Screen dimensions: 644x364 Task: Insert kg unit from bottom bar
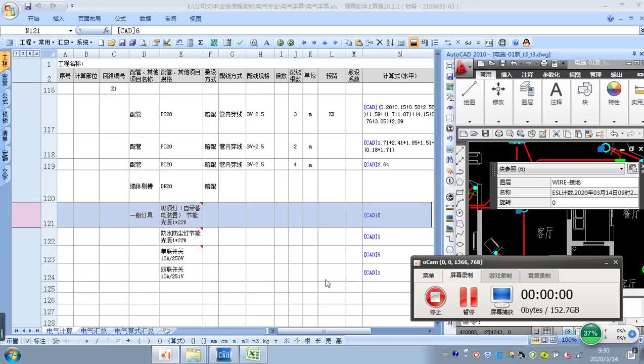tap(266, 341)
